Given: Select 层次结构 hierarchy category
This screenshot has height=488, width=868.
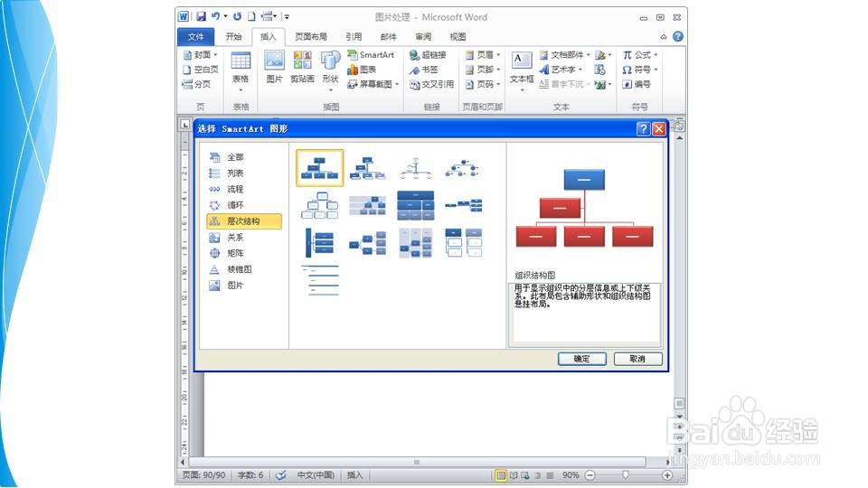Looking at the screenshot, I should [244, 221].
